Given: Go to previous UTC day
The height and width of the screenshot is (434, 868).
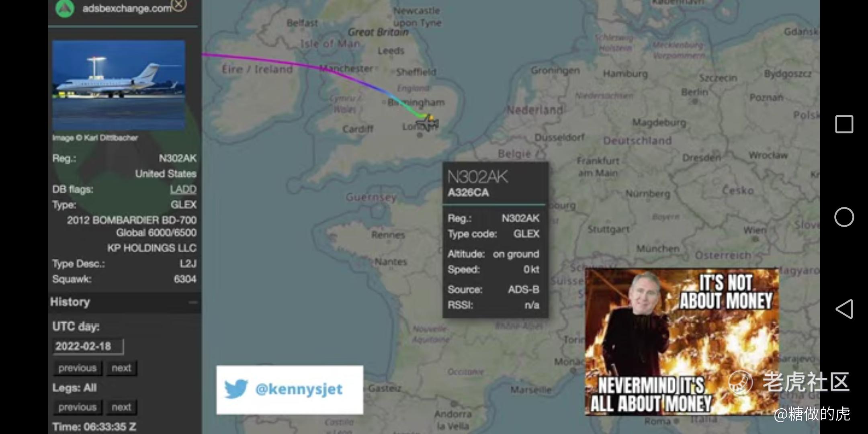Looking at the screenshot, I should (78, 368).
